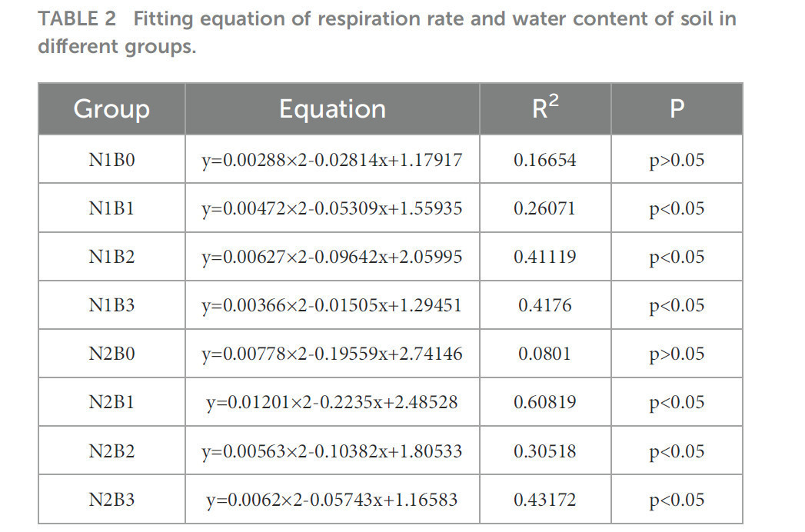This screenshot has width=805, height=532.
Task: Click the p>0.05 cell for N1B0
Action: [x=677, y=161]
